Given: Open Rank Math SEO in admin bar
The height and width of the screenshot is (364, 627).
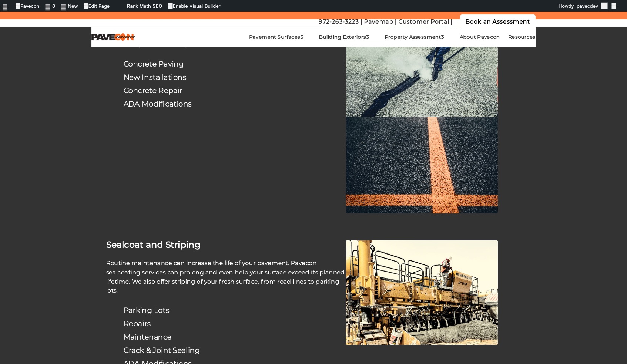Looking at the screenshot, I should coord(144,6).
